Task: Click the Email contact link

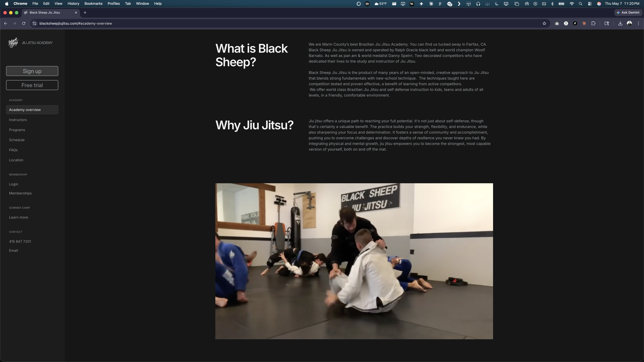Action: (x=13, y=251)
